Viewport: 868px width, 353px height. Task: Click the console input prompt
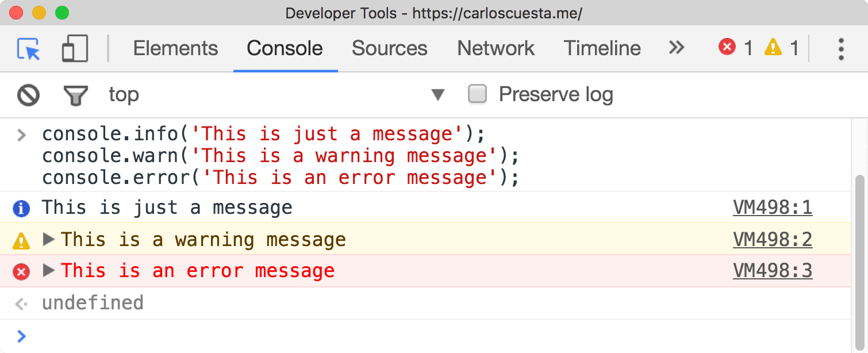click(x=172, y=336)
